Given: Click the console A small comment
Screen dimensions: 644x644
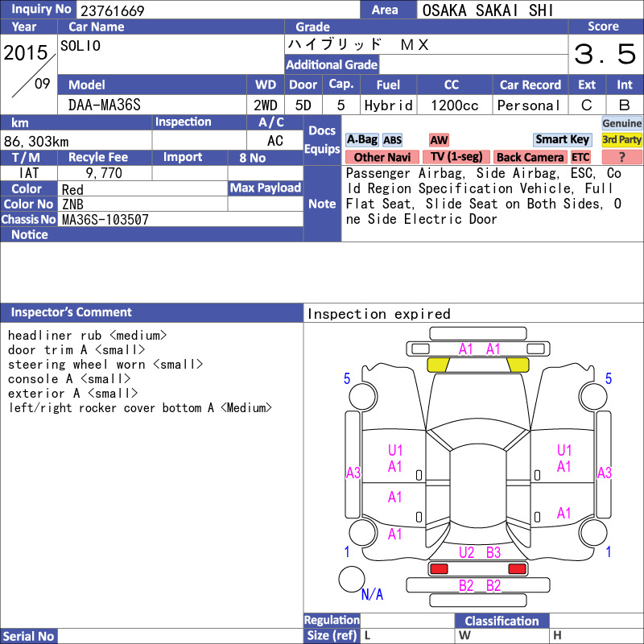Looking at the screenshot, I should point(69,378).
